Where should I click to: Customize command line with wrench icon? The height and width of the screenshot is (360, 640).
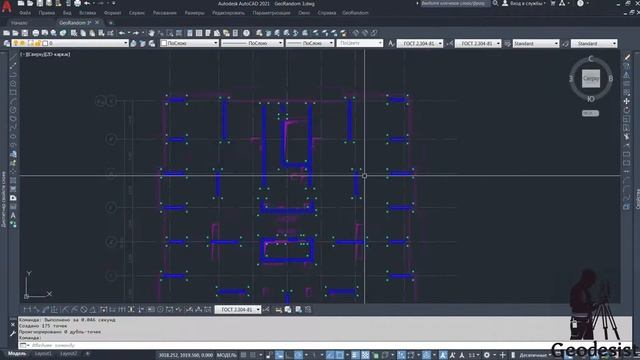click(13, 334)
